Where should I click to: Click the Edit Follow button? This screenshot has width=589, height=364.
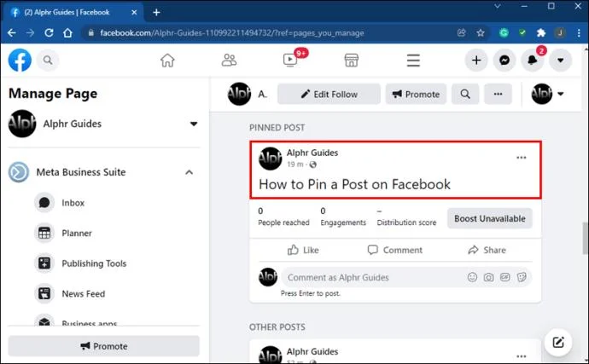[x=329, y=94]
